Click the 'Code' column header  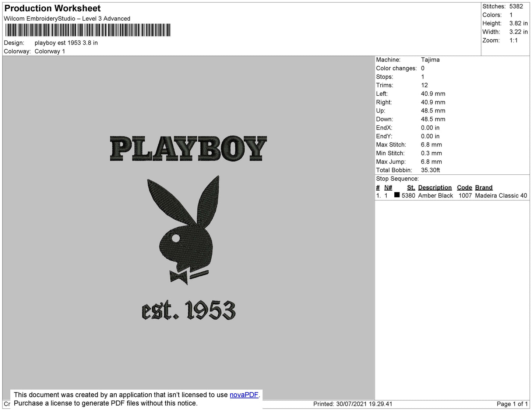pyautogui.click(x=464, y=187)
